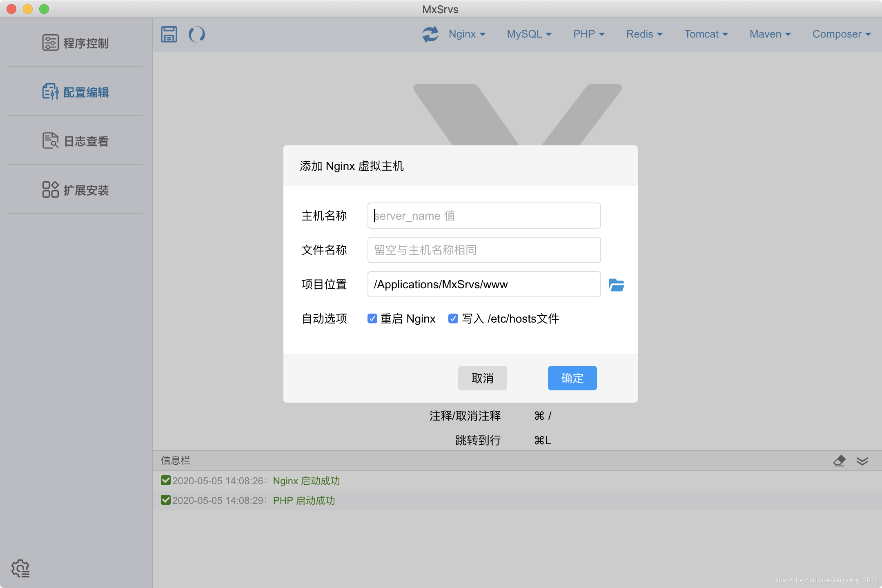Click the save (floppy disk) toolbar icon
Viewport: 882px width, 588px height.
[169, 34]
